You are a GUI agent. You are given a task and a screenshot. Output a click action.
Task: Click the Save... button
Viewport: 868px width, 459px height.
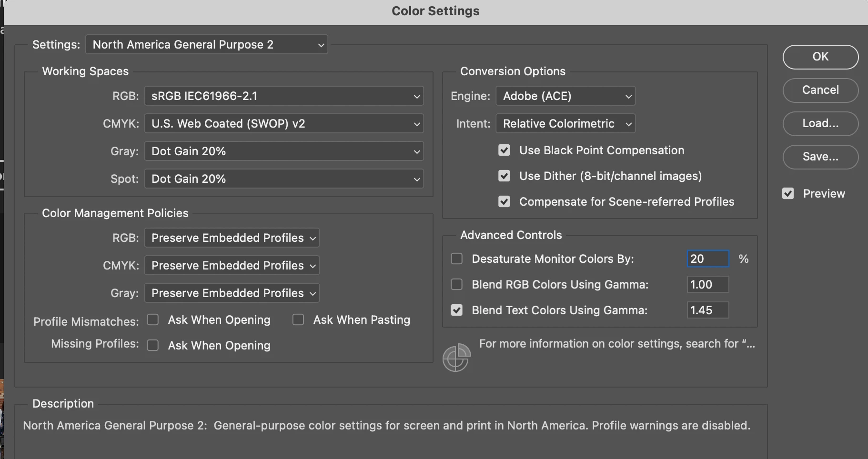coord(820,157)
